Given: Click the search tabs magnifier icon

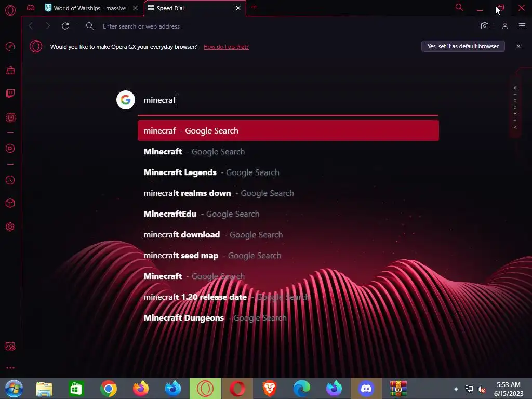Looking at the screenshot, I should [459, 7].
